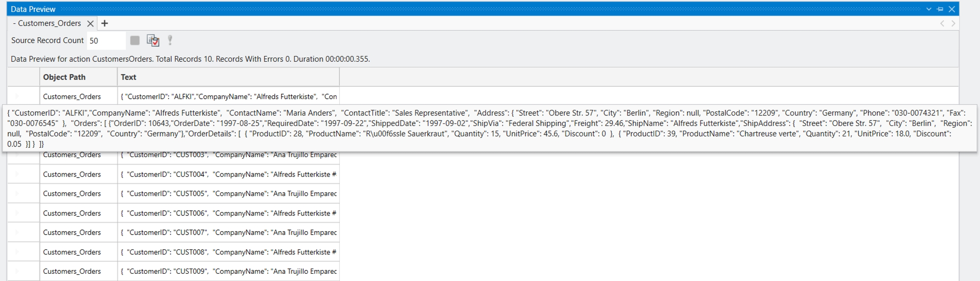This screenshot has width=980, height=281.
Task: Pin the Data Preview panel
Action: (x=940, y=9)
